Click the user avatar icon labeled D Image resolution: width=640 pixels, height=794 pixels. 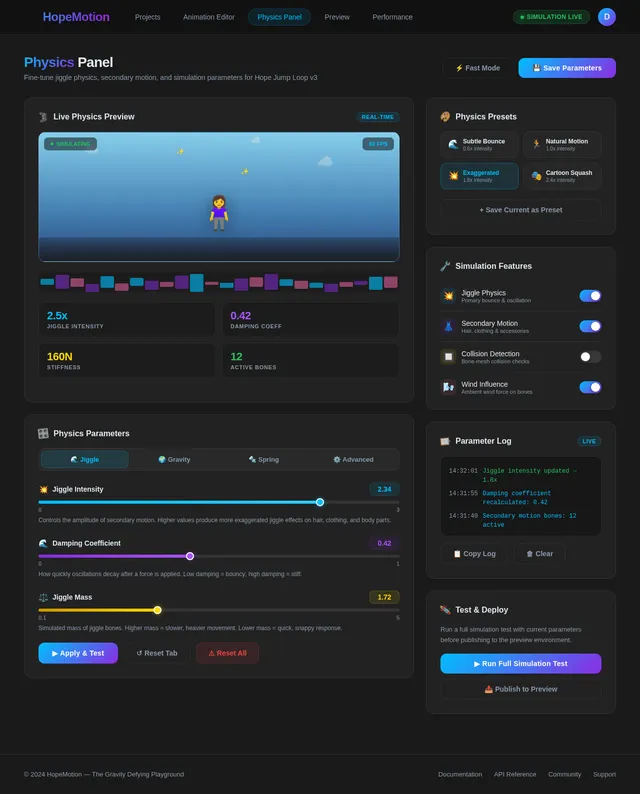(x=607, y=17)
